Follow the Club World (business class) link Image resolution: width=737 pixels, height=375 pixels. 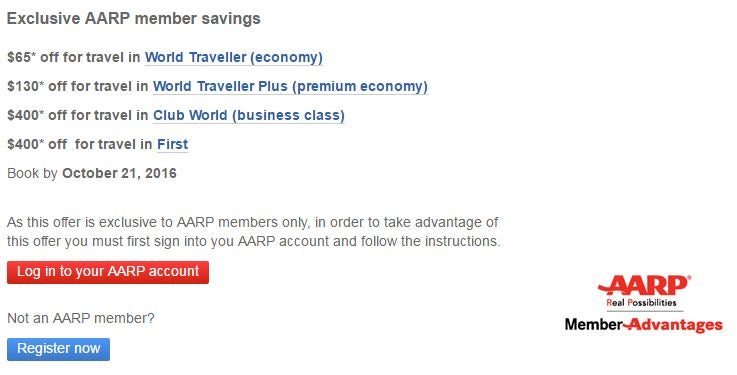(x=249, y=115)
